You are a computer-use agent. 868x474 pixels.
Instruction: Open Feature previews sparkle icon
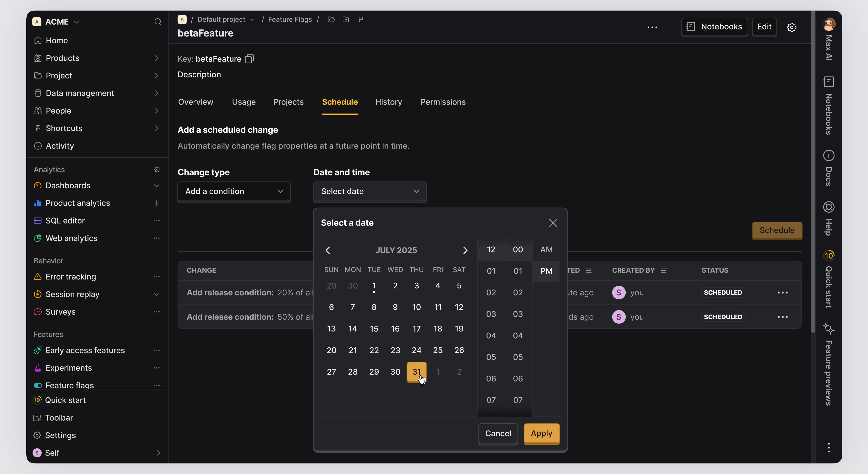click(x=829, y=328)
